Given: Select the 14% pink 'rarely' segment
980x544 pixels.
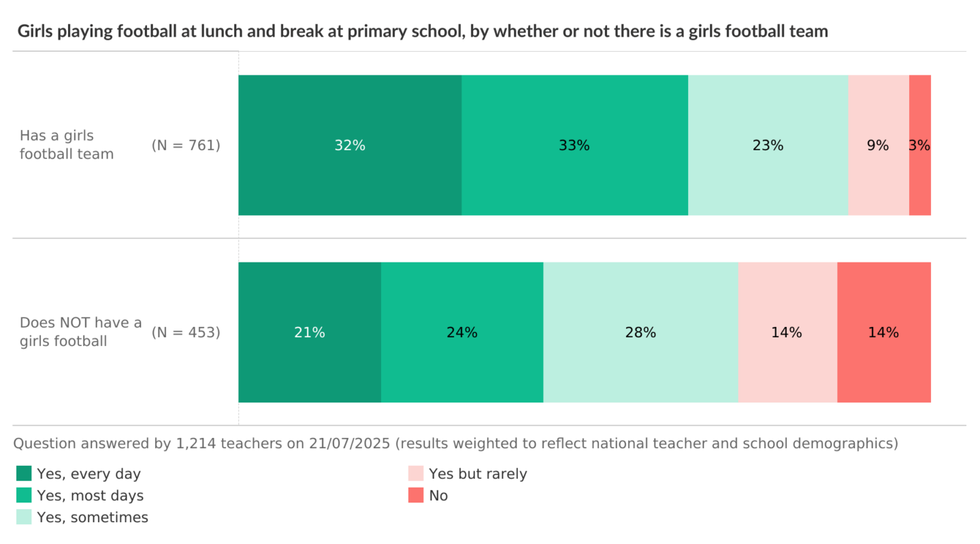Looking at the screenshot, I should (x=787, y=333).
